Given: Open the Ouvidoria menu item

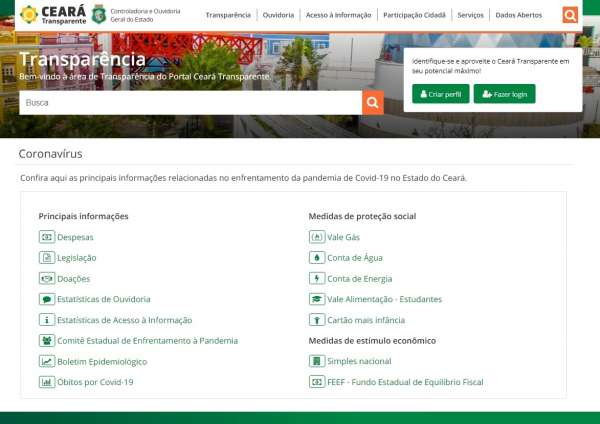Looking at the screenshot, I should [278, 15].
